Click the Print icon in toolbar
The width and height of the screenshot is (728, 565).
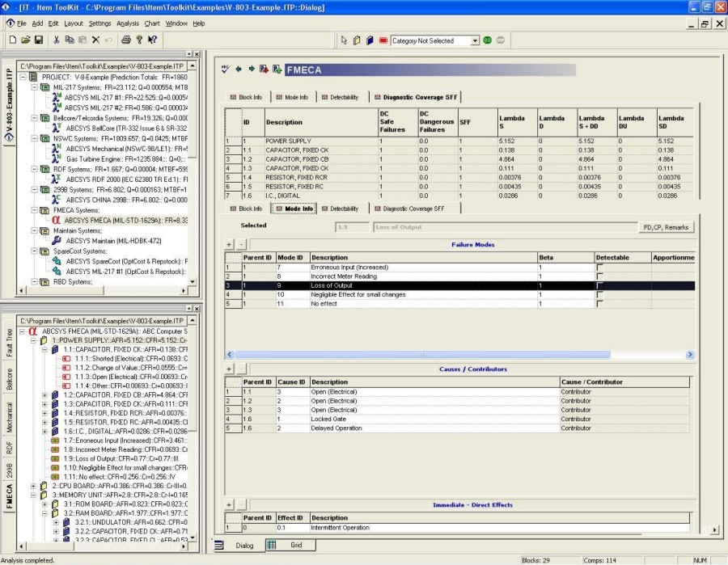pyautogui.click(x=126, y=40)
